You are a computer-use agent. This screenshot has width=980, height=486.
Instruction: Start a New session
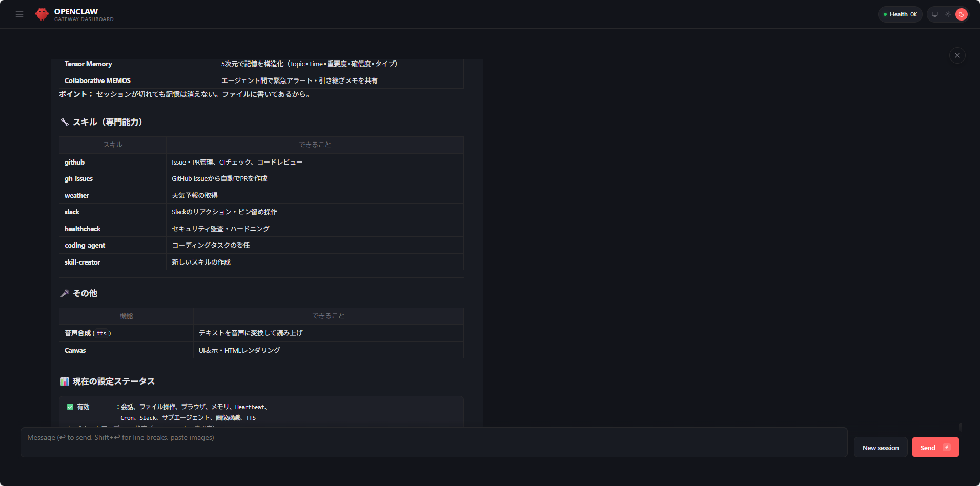880,448
